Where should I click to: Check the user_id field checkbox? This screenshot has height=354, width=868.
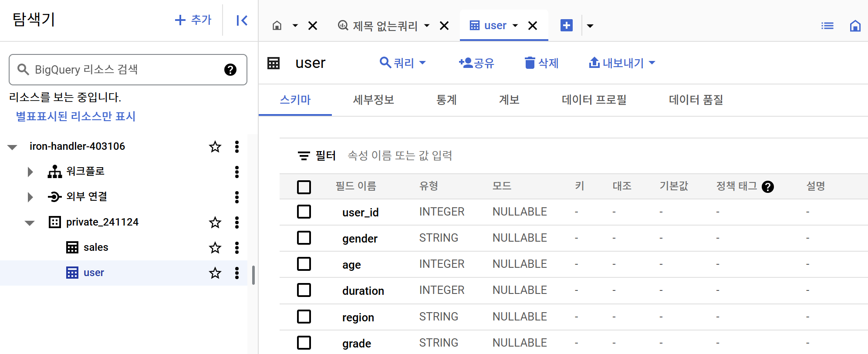(304, 212)
